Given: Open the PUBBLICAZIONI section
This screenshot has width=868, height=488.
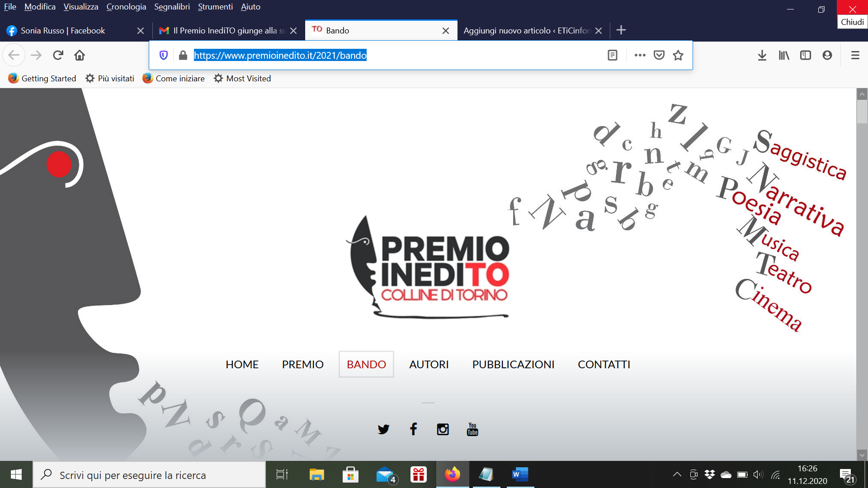Looking at the screenshot, I should click(x=513, y=364).
